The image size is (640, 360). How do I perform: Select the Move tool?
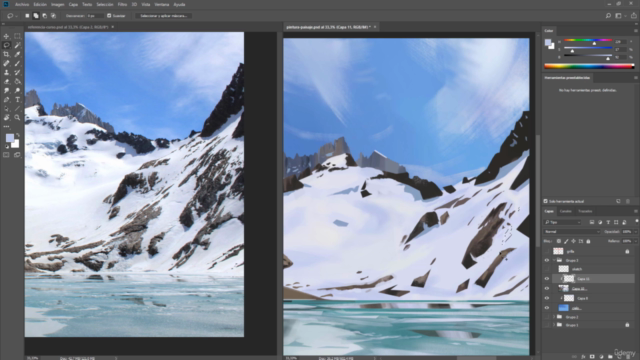tap(7, 36)
